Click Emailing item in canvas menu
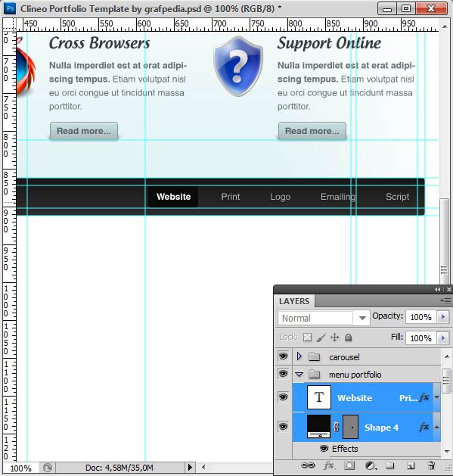Viewport: 453px width, 476px height. click(338, 197)
